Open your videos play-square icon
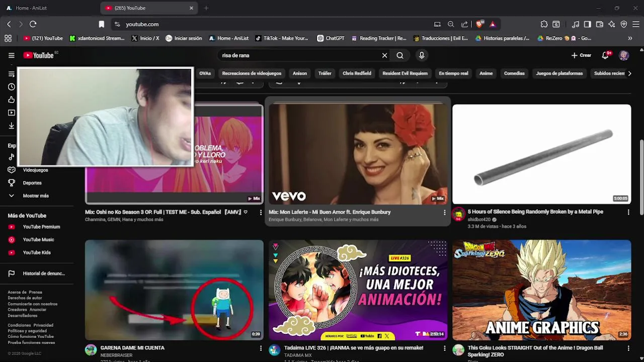Image resolution: width=644 pixels, height=362 pixels. point(12,113)
